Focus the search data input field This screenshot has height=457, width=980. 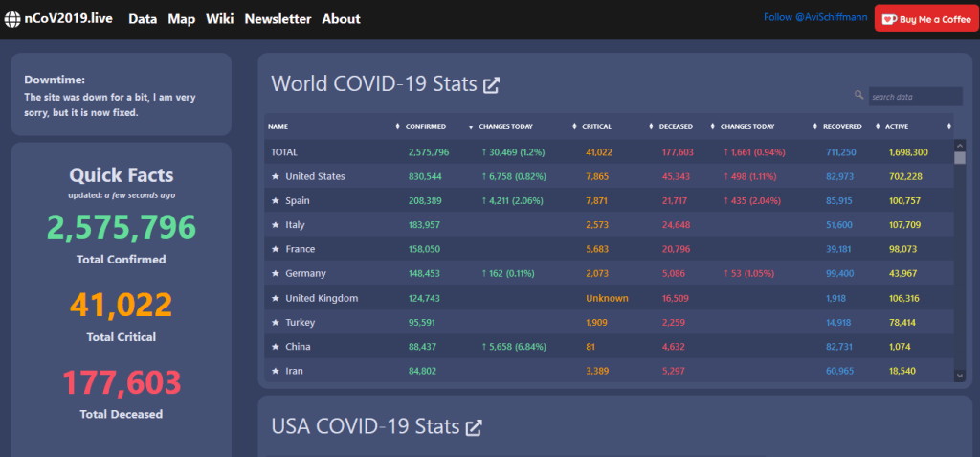click(x=916, y=97)
